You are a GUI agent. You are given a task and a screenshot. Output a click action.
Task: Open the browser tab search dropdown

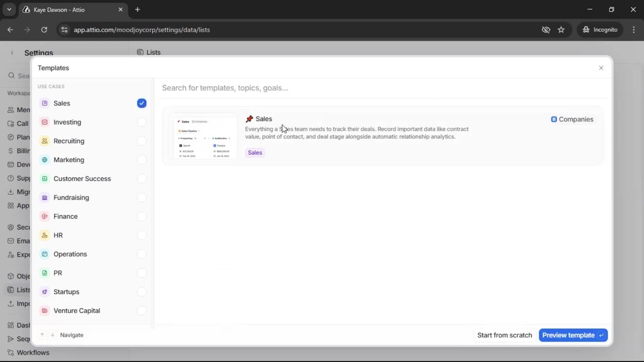coord(9,9)
